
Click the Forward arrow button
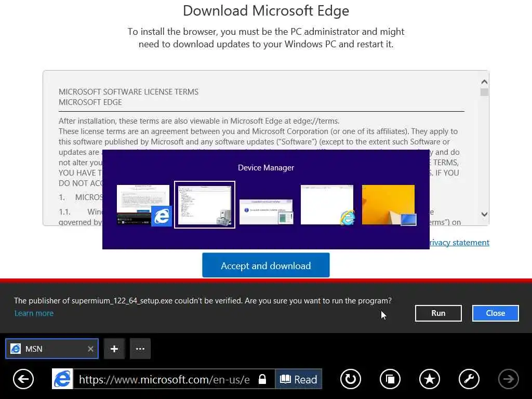(508, 379)
